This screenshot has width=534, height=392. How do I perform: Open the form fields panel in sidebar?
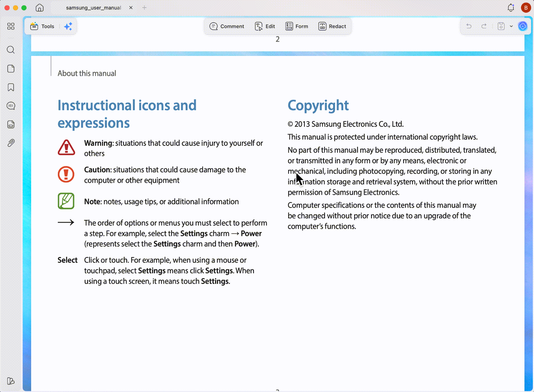click(x=11, y=124)
